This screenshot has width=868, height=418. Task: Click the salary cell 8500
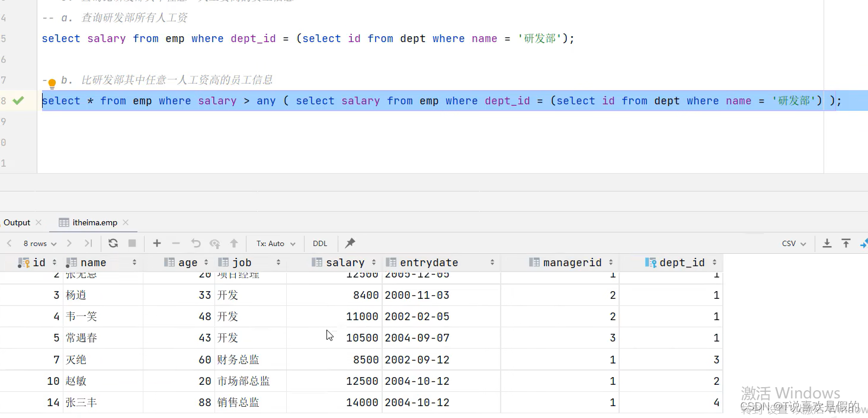[x=335, y=359]
